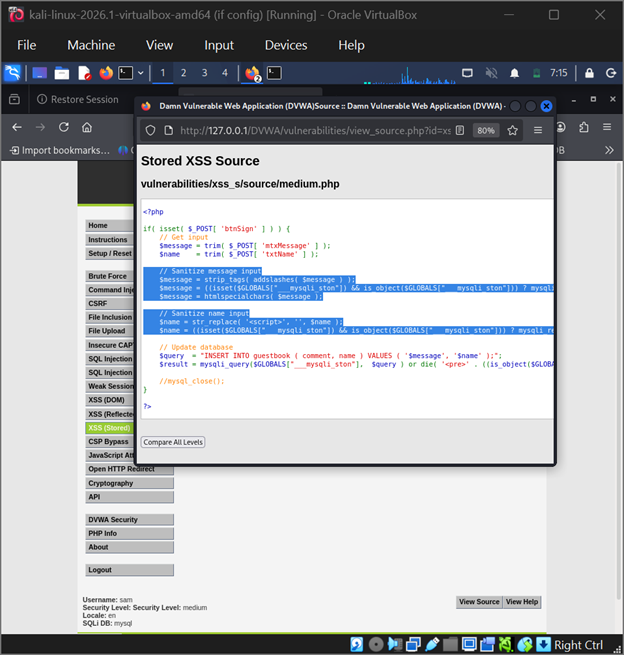Click Import bookmarks link

pyautogui.click(x=60, y=150)
